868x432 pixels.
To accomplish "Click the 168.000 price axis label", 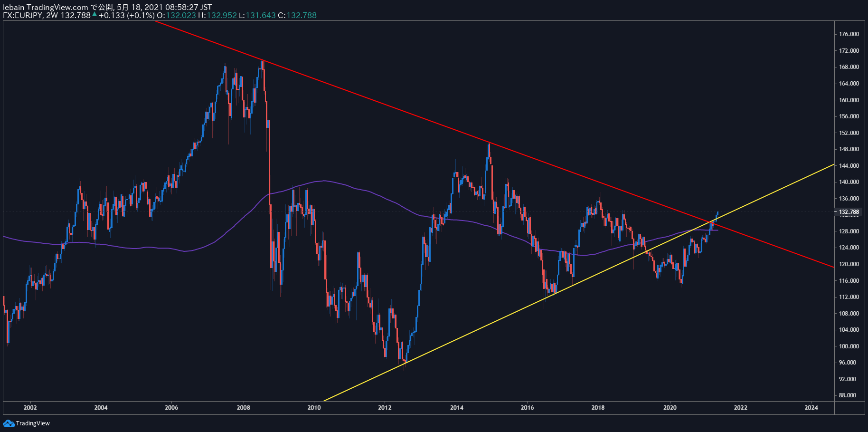I will [x=849, y=67].
